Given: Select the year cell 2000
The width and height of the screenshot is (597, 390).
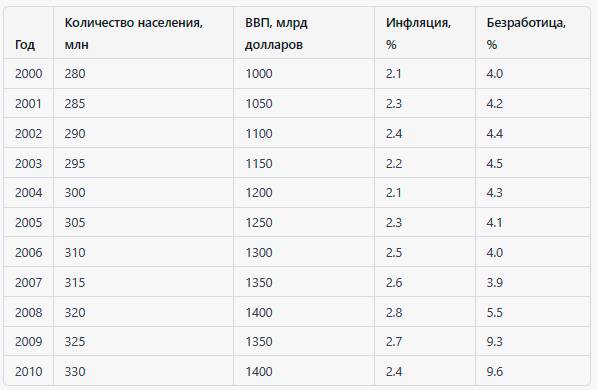Looking at the screenshot, I should pyautogui.click(x=29, y=74).
